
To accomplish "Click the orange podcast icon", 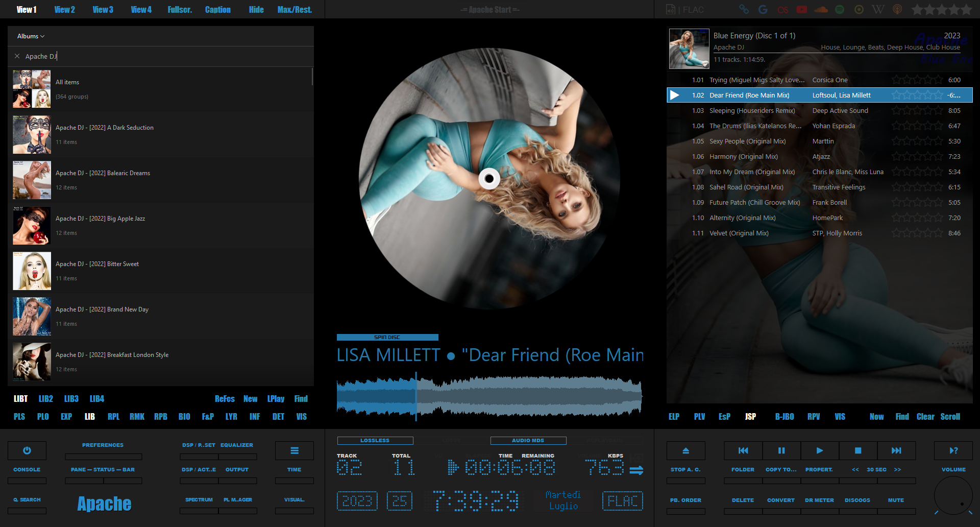I will point(897,9).
